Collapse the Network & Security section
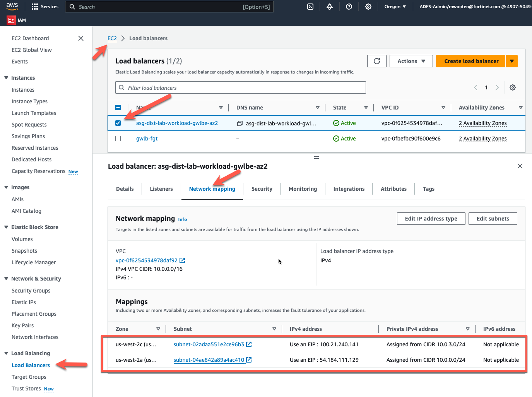The width and height of the screenshot is (532, 397). coord(6,279)
